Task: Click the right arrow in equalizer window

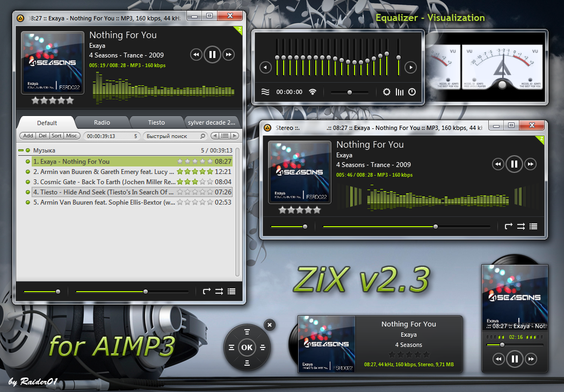Action: point(410,67)
